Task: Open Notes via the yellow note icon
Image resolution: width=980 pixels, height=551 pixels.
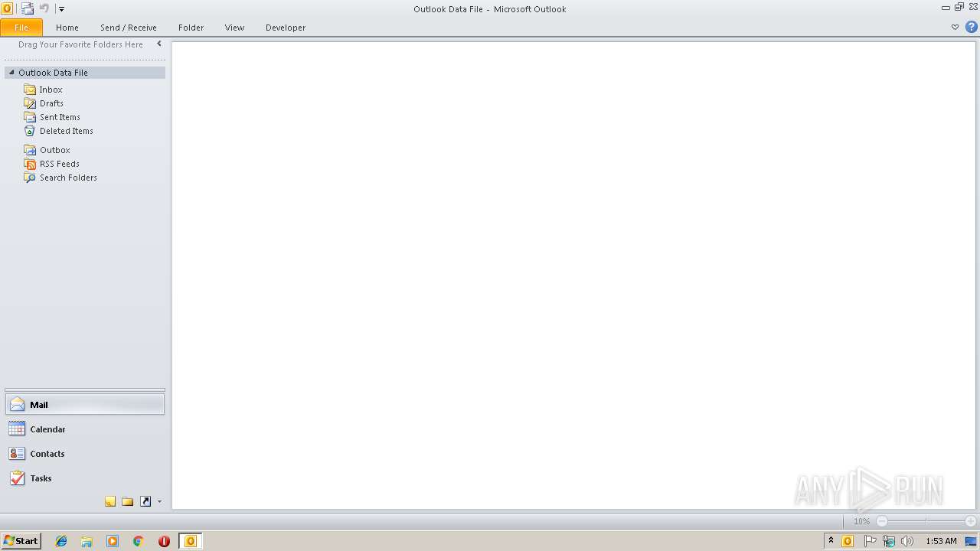Action: coord(110,501)
